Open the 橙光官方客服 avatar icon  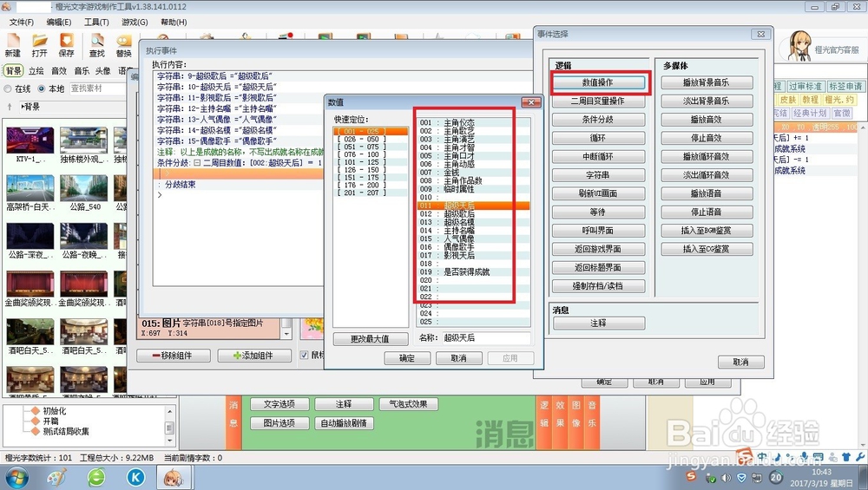pos(799,47)
